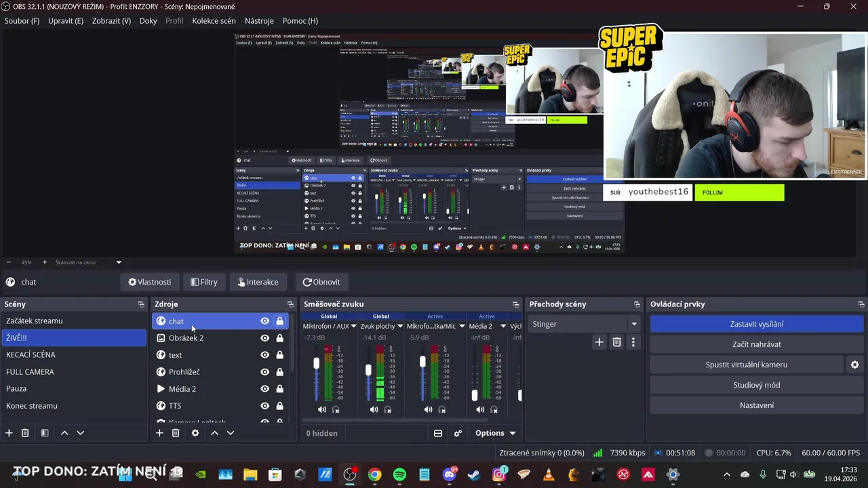The image size is (868, 488).
Task: Delete selected scene with trash icon
Action: [x=25, y=433]
